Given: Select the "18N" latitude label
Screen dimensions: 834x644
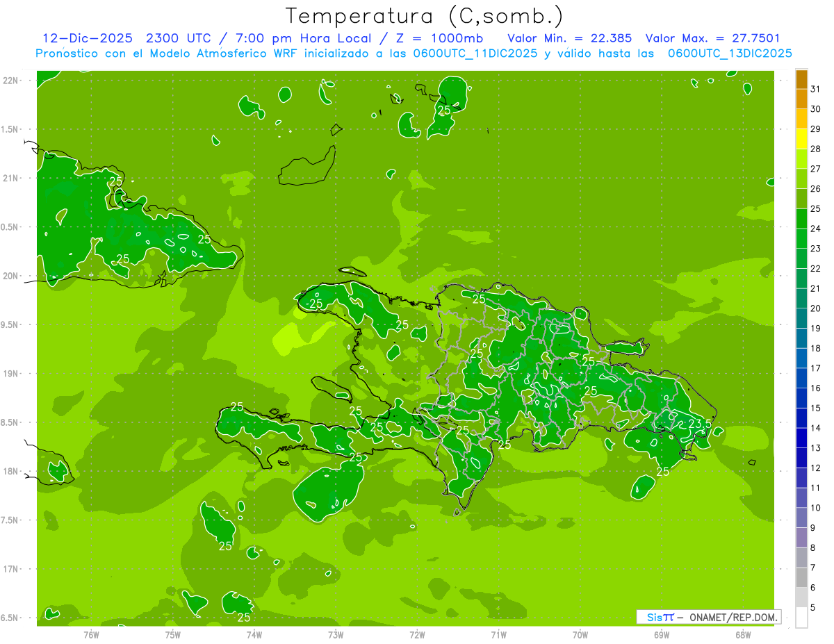Looking at the screenshot, I should click(12, 471).
